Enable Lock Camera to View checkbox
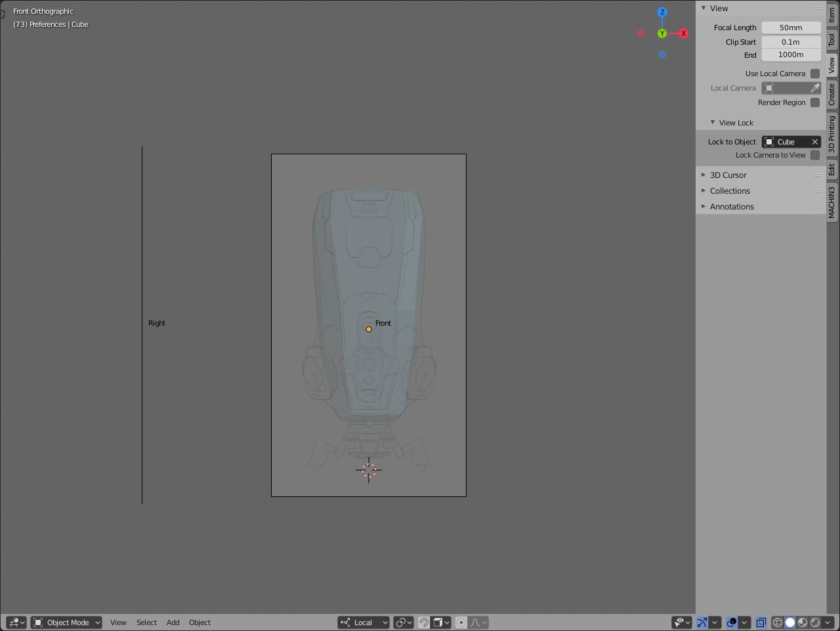 point(815,155)
